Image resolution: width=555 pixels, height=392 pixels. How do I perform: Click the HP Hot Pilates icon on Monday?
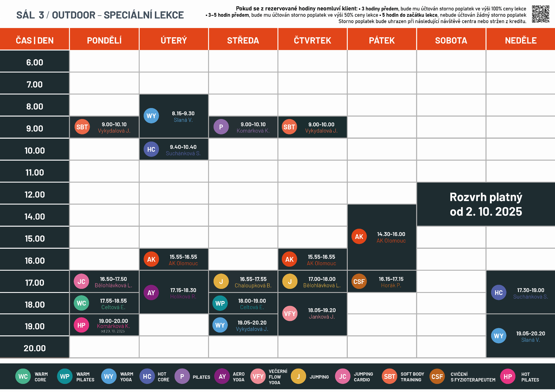point(81,325)
